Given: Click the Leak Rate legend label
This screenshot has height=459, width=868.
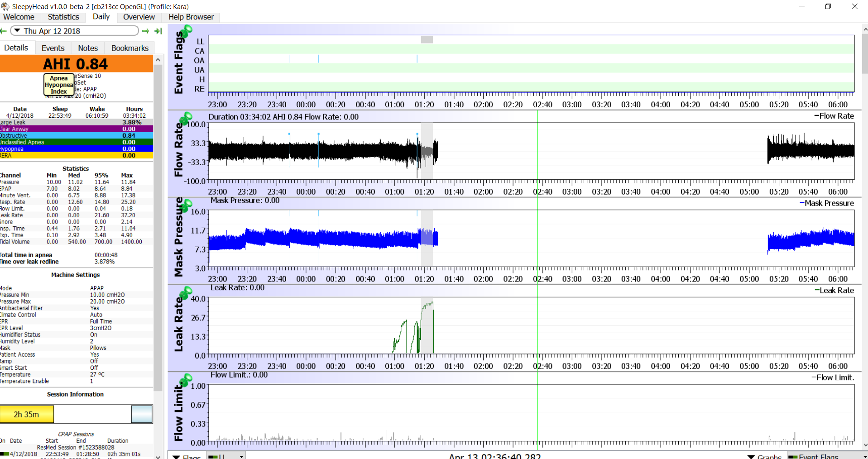Looking at the screenshot, I should pyautogui.click(x=834, y=291).
